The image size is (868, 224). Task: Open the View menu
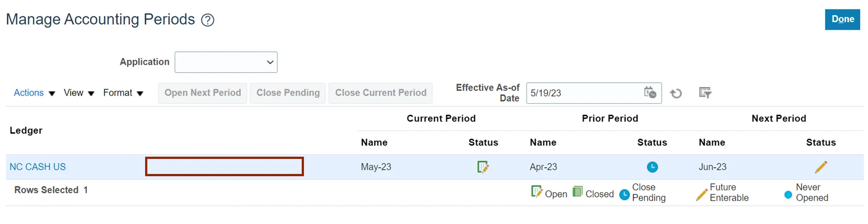[79, 93]
